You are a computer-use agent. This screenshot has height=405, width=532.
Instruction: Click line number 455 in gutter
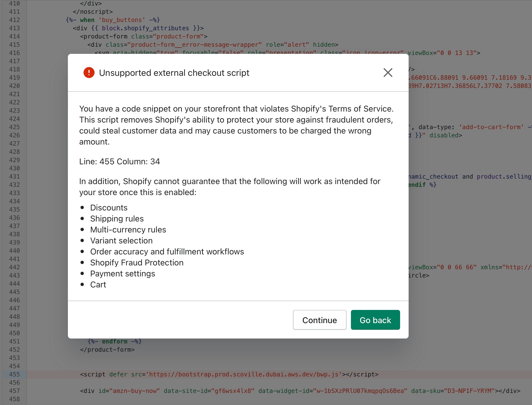(x=14, y=374)
